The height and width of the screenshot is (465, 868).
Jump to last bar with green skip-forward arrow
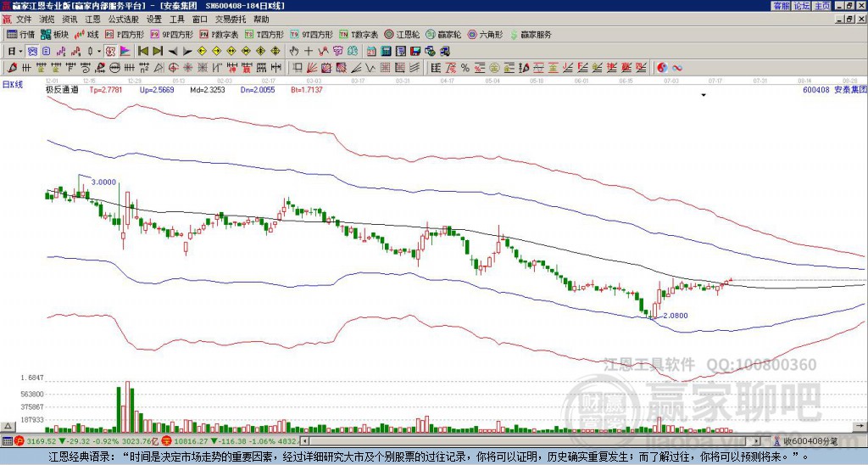pos(158,52)
